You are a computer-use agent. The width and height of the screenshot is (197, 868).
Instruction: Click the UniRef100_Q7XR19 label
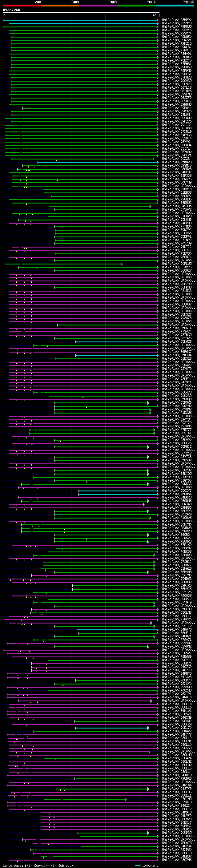[176, 132]
